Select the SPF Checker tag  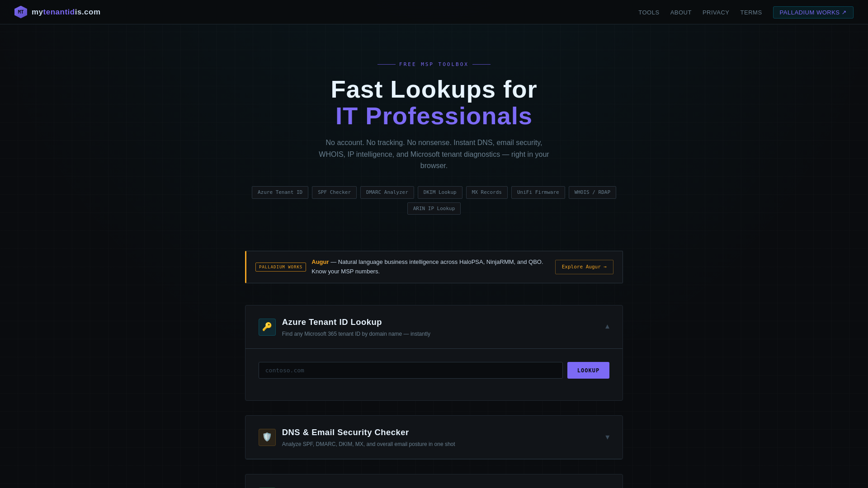point(334,192)
